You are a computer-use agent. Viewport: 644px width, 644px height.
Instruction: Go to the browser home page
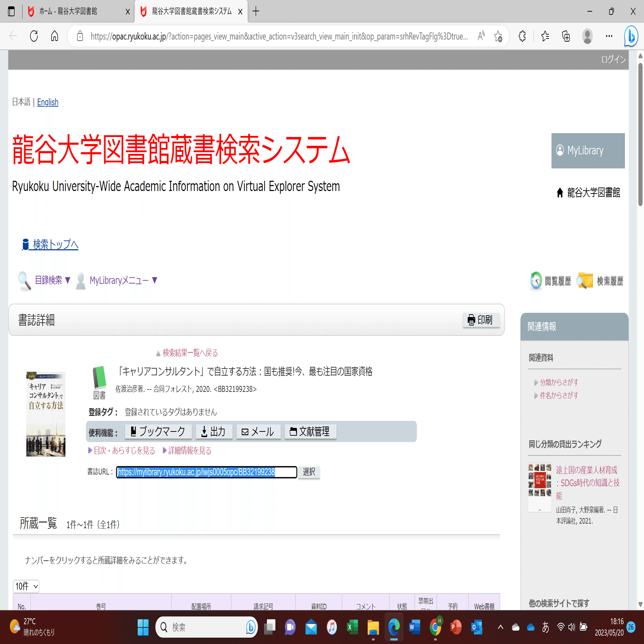(x=54, y=36)
